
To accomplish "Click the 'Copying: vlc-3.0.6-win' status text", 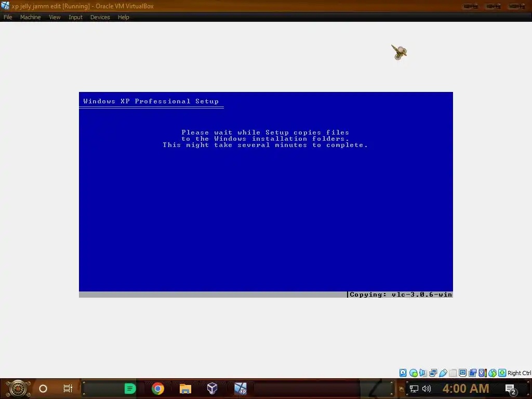I will pos(401,295).
